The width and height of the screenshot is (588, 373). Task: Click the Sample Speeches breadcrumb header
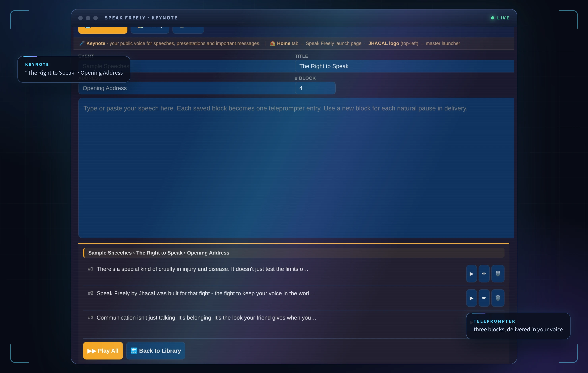click(x=294, y=253)
